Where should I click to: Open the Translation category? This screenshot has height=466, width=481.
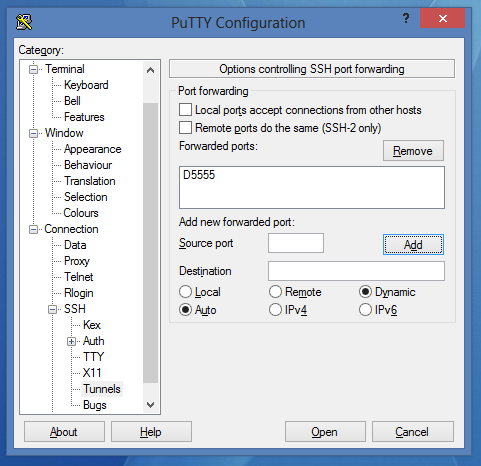90,181
